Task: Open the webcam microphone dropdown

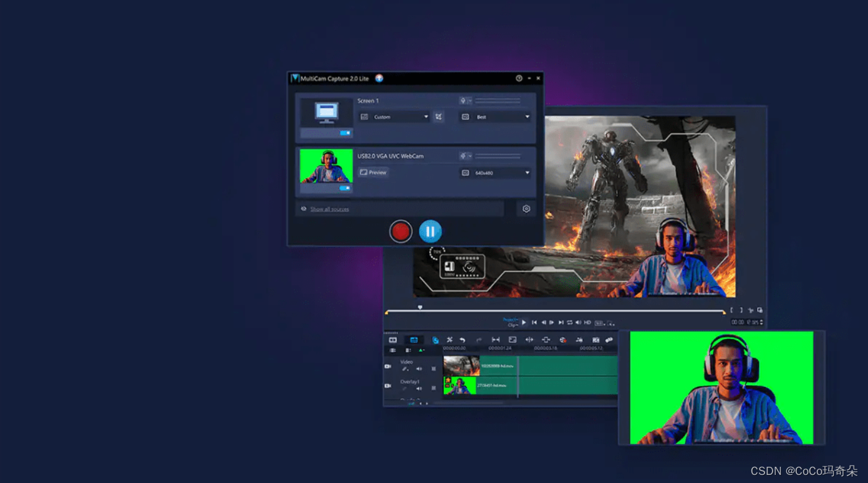Action: point(465,156)
